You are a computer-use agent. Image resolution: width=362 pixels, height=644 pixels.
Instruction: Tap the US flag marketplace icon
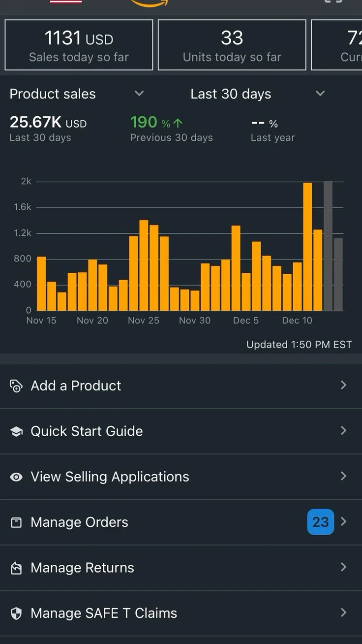pyautogui.click(x=66, y=2)
